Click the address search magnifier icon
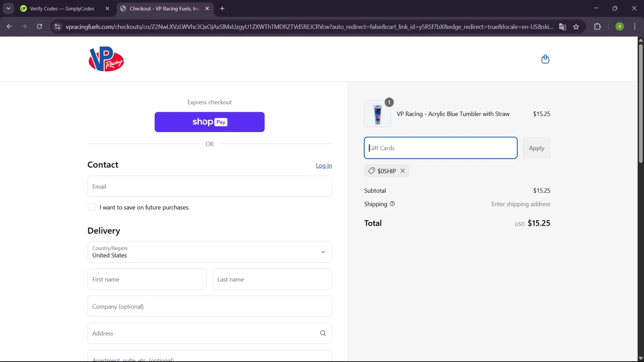Viewport: 644px width, 362px height. click(323, 333)
